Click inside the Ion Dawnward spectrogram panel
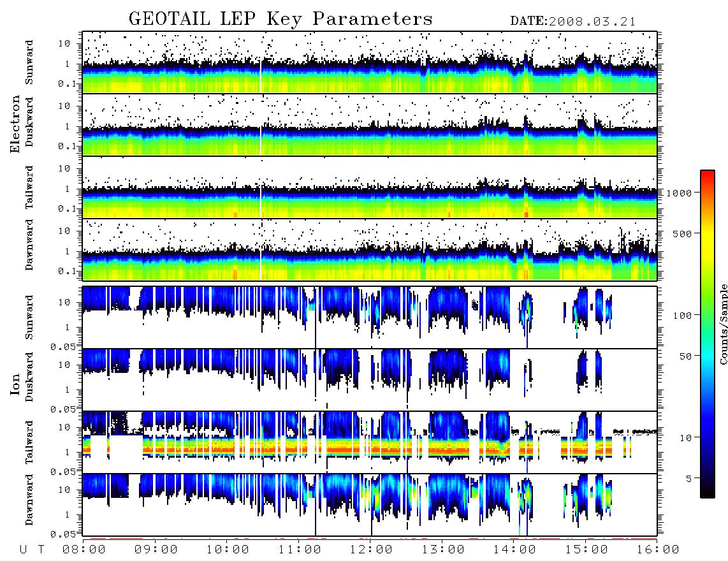 pos(370,505)
